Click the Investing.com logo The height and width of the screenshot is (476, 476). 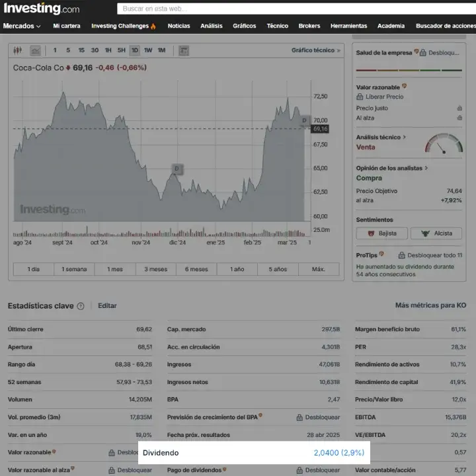coord(41,9)
